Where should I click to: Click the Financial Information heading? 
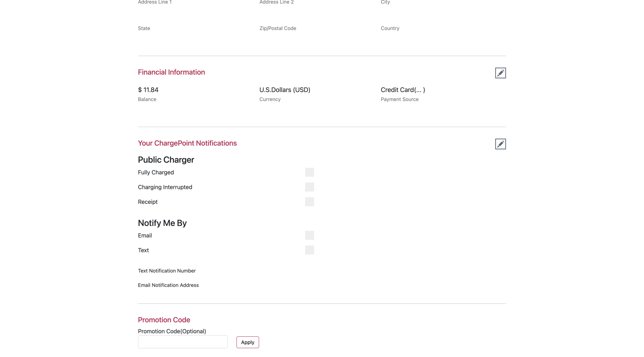(x=171, y=72)
